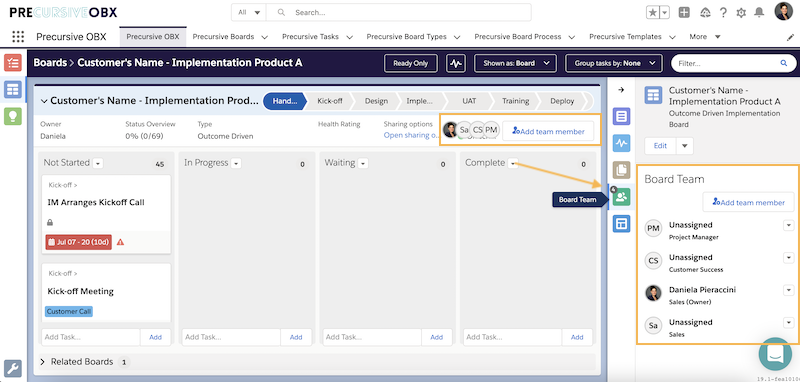Open the board details panel icon

tap(621, 116)
